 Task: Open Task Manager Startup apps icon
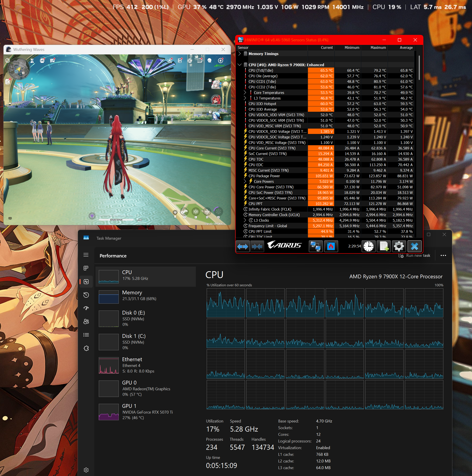tap(86, 308)
